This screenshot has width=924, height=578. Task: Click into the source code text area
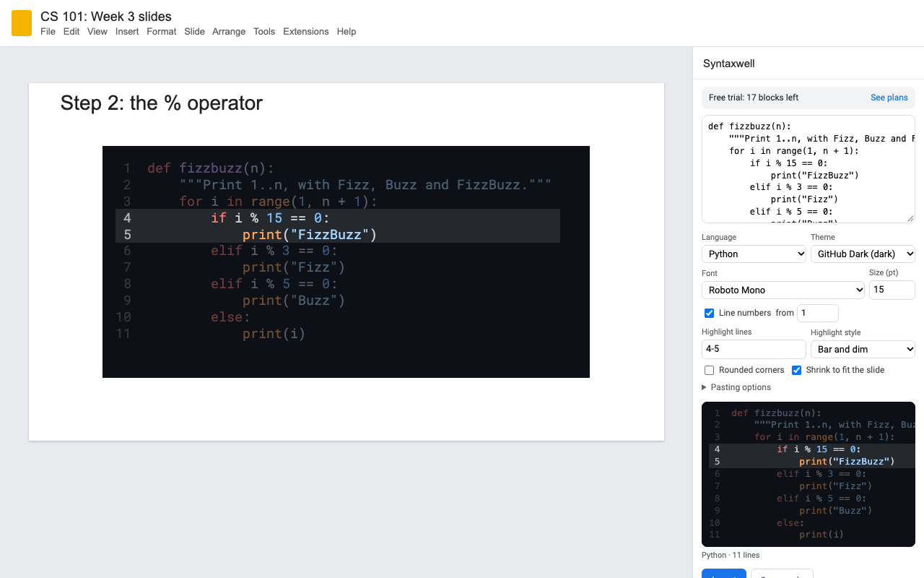pyautogui.click(x=808, y=169)
